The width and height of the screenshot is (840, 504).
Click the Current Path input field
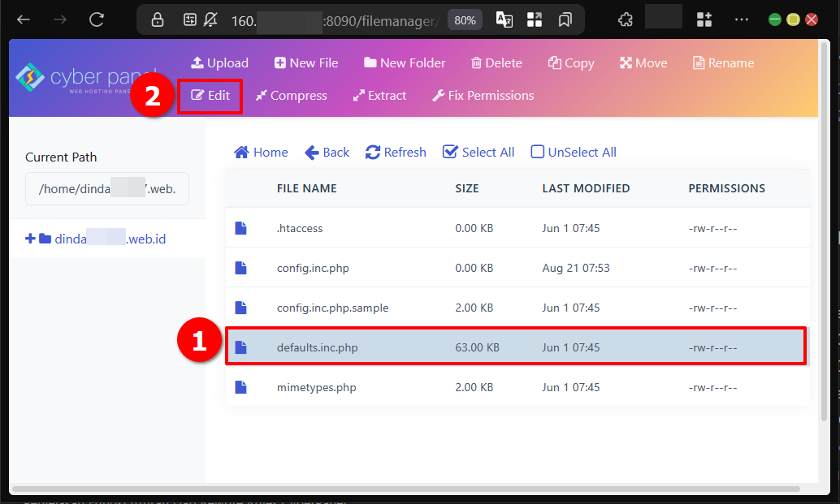(x=106, y=190)
